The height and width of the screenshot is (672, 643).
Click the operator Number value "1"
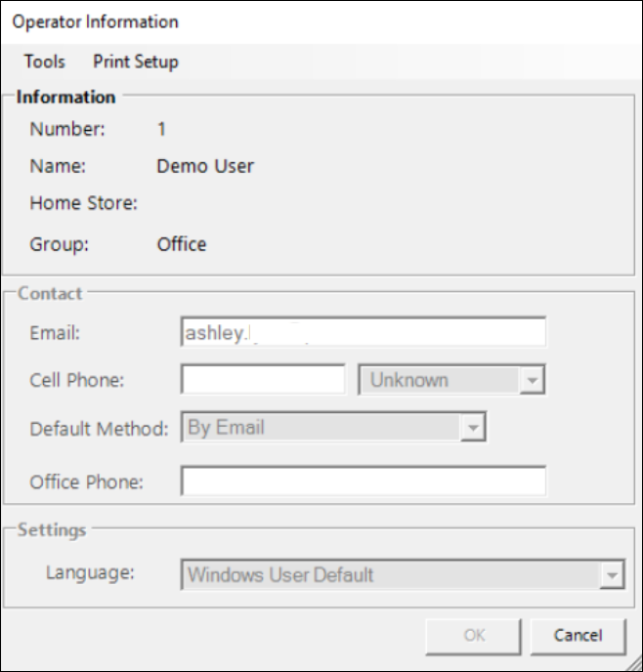pyautogui.click(x=162, y=128)
